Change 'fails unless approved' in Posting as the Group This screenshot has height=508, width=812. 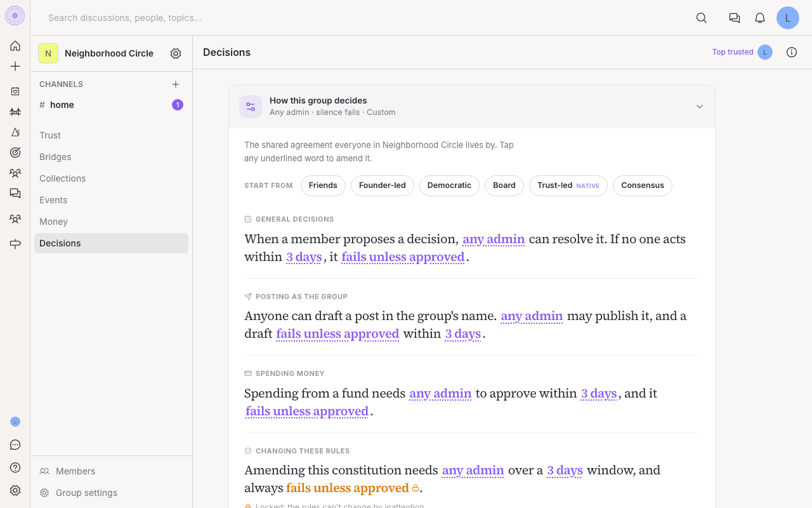(337, 334)
